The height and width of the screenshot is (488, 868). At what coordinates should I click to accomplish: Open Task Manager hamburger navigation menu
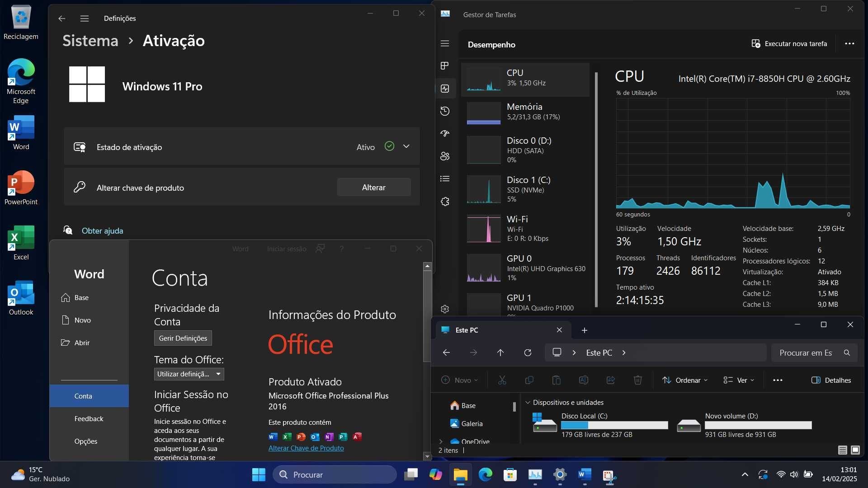[445, 43]
